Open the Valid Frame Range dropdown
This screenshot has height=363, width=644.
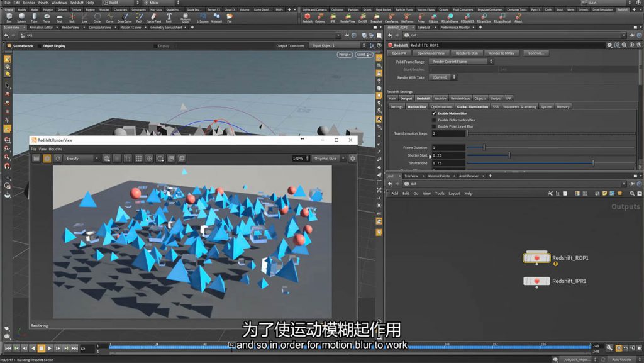click(461, 62)
